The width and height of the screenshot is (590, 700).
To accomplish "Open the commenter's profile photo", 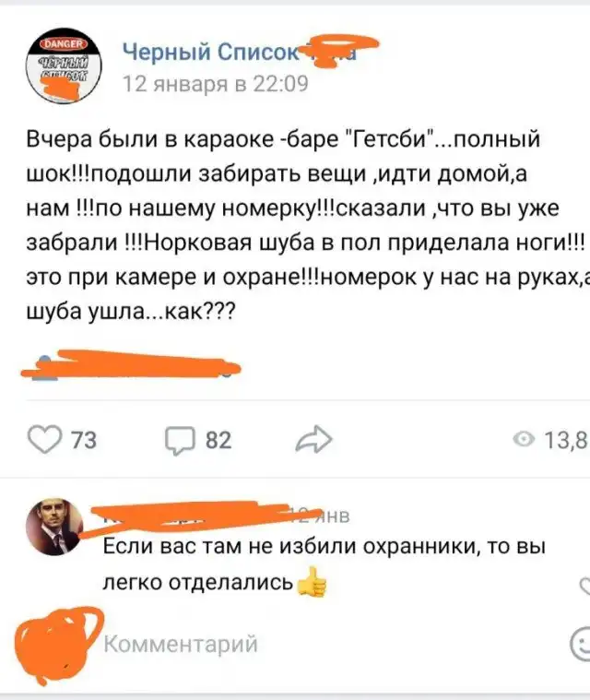I will point(55,527).
